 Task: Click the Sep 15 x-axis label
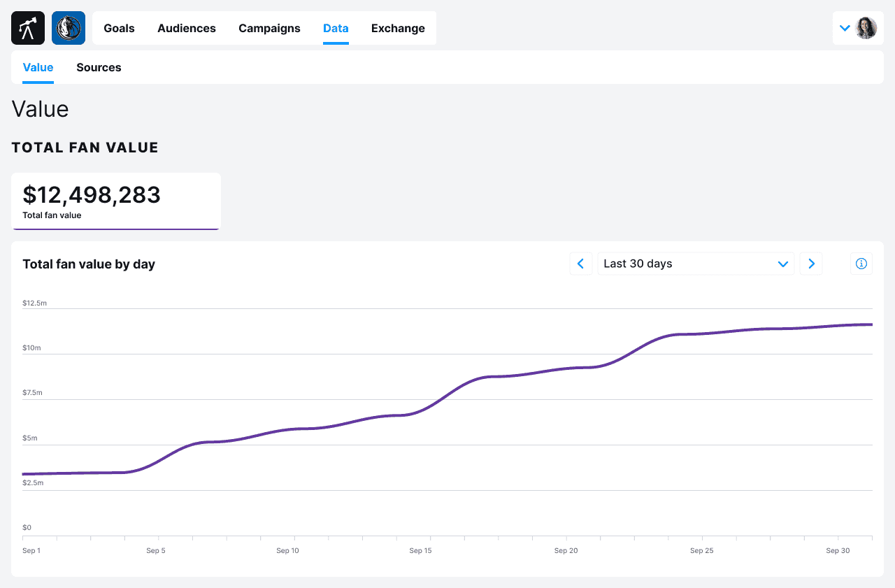[x=420, y=551]
